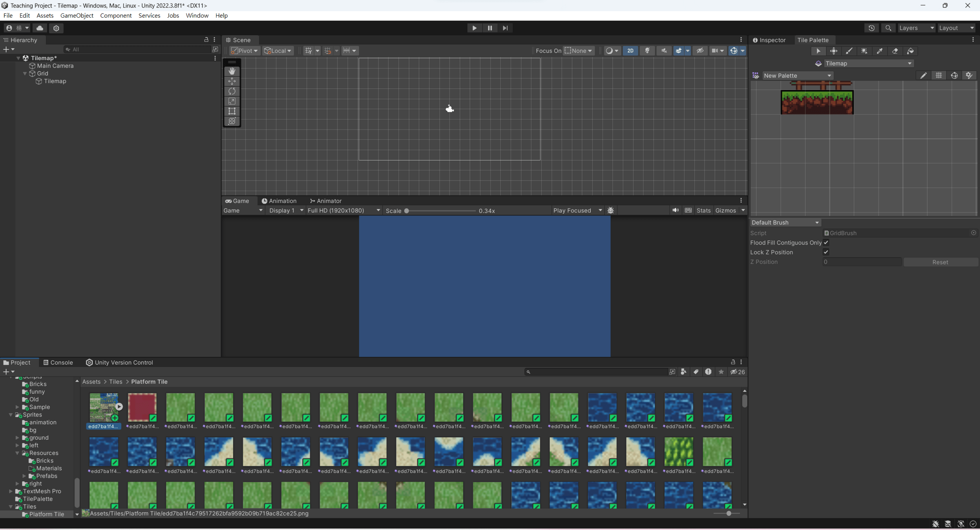
Task: Open the New Palette dropdown
Action: pos(797,75)
